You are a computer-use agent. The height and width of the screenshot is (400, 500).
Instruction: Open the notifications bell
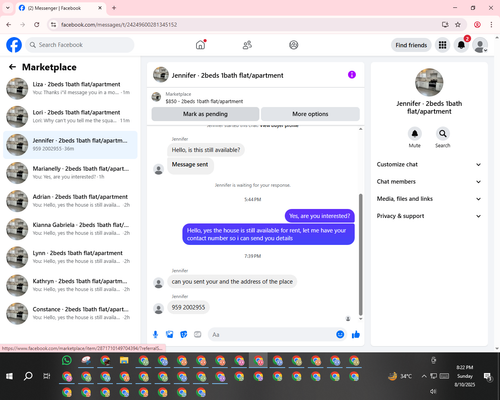(461, 45)
